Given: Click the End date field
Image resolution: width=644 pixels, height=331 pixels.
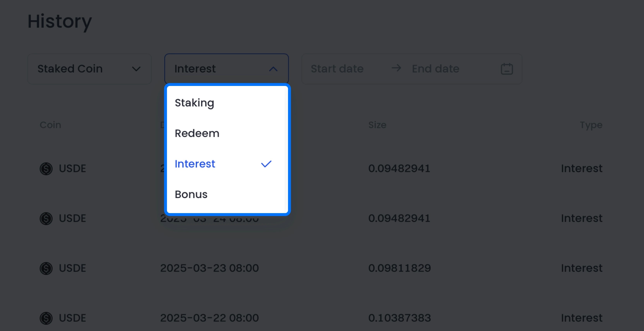Looking at the screenshot, I should click(x=435, y=68).
